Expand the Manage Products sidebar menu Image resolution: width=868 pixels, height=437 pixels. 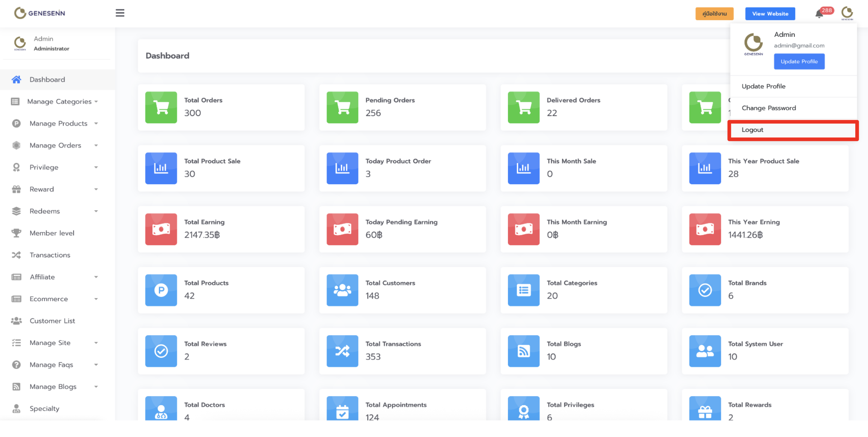coord(59,124)
